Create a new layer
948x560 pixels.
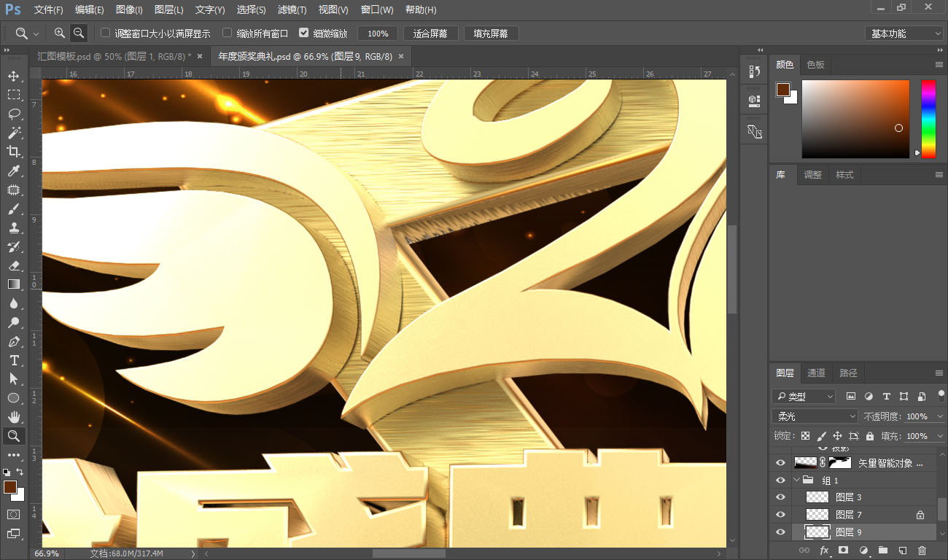point(902,551)
